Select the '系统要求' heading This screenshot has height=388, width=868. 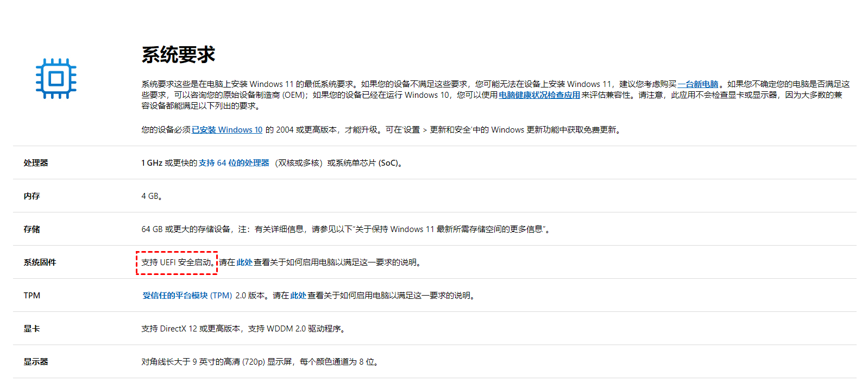178,55
